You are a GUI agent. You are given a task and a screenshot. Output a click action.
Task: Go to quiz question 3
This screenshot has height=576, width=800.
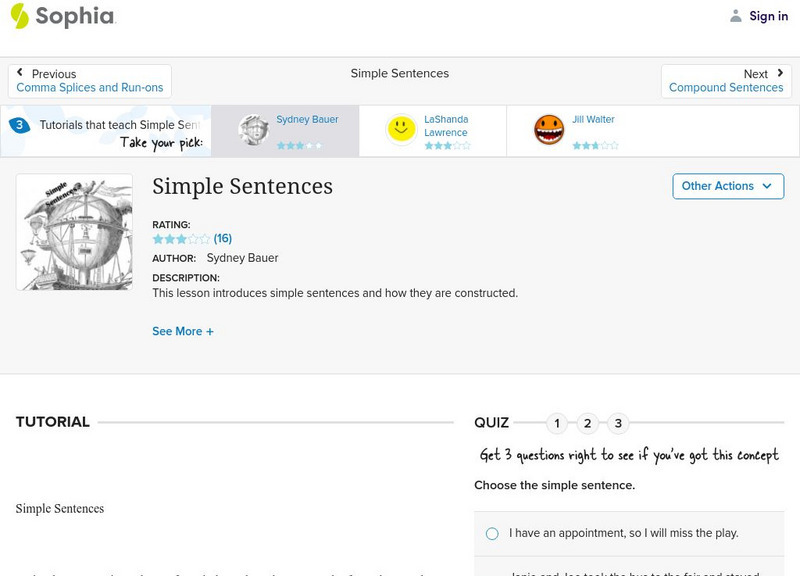[x=618, y=423]
